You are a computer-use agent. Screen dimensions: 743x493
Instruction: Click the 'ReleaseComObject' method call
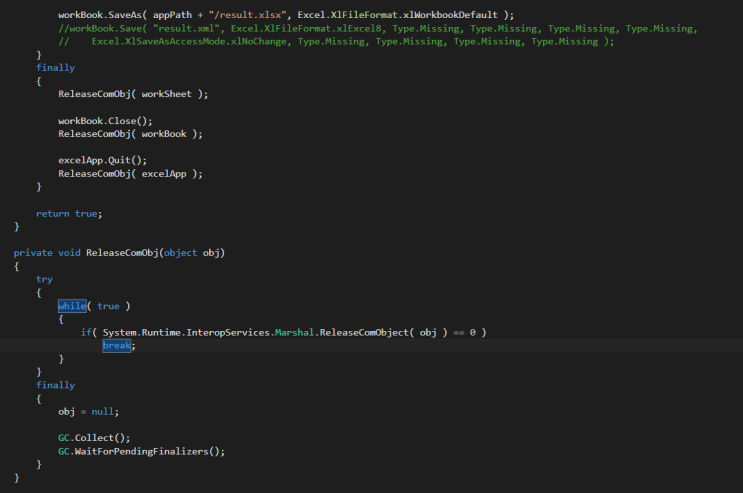click(x=364, y=333)
